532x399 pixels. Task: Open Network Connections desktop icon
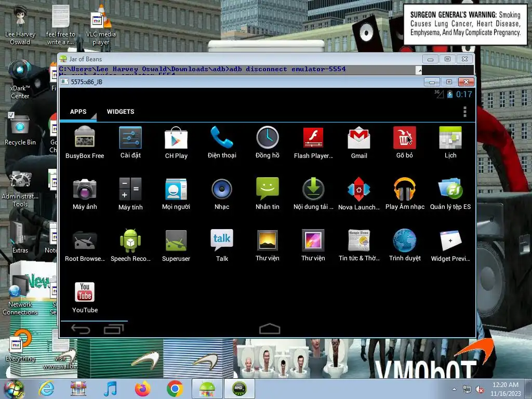pyautogui.click(x=20, y=296)
